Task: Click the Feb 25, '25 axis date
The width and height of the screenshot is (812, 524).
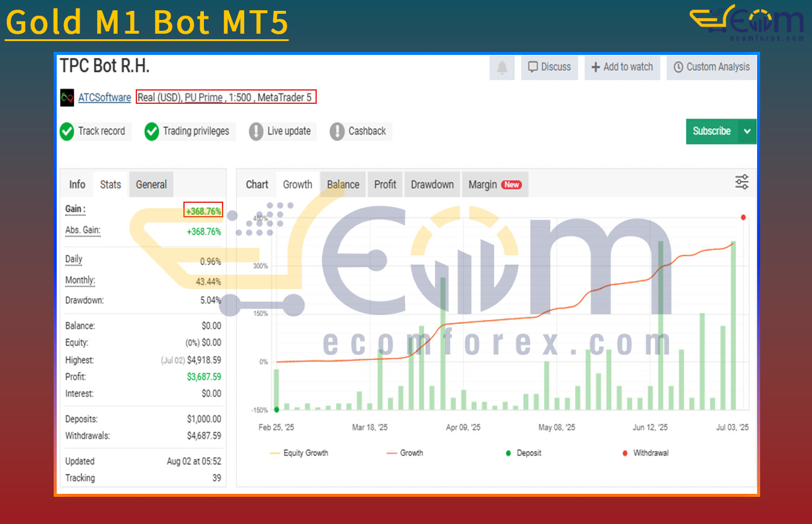Action: (276, 427)
